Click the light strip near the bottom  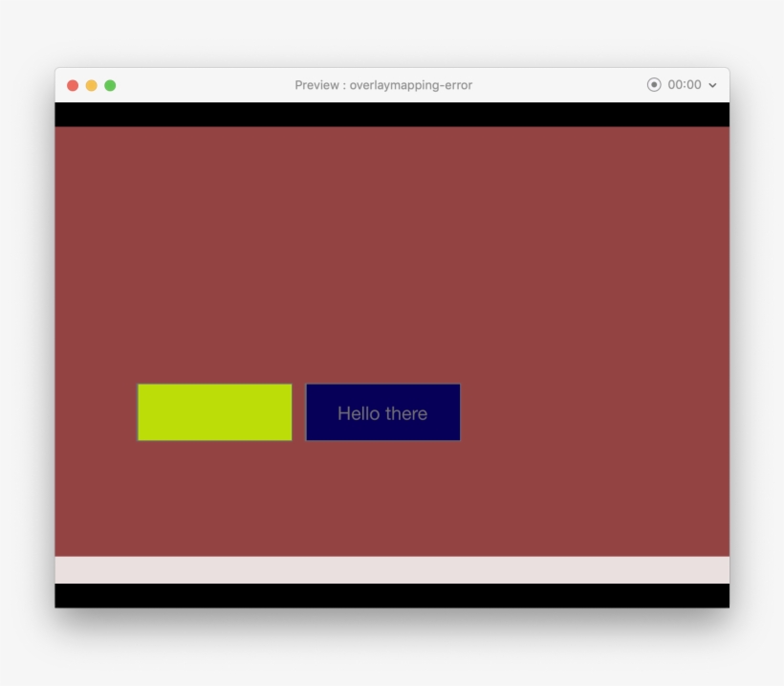[392, 568]
